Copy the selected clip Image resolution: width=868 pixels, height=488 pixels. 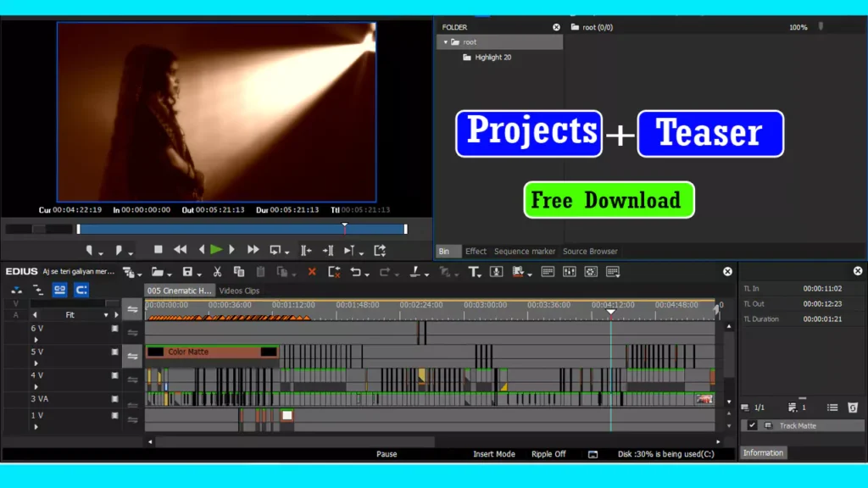239,272
